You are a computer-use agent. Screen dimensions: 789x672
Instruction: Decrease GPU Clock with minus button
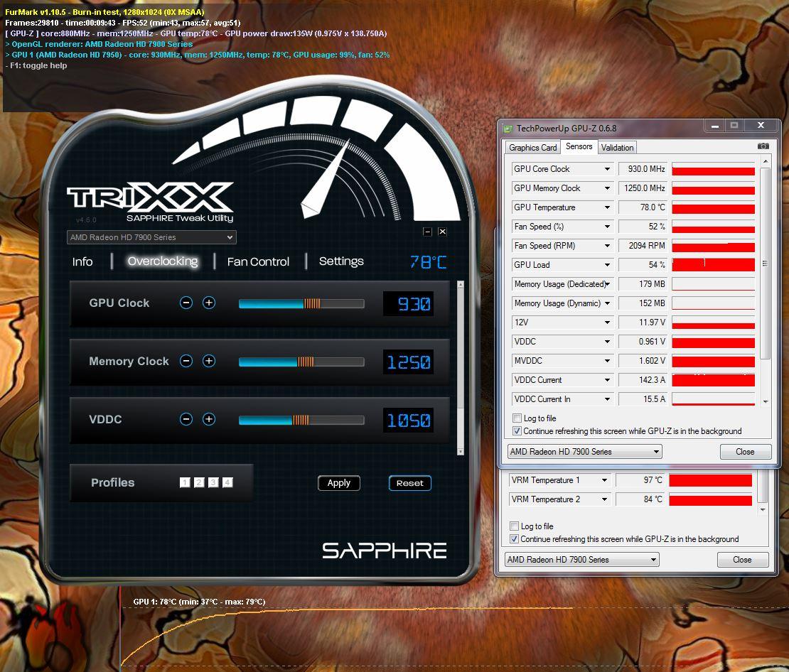pyautogui.click(x=186, y=303)
